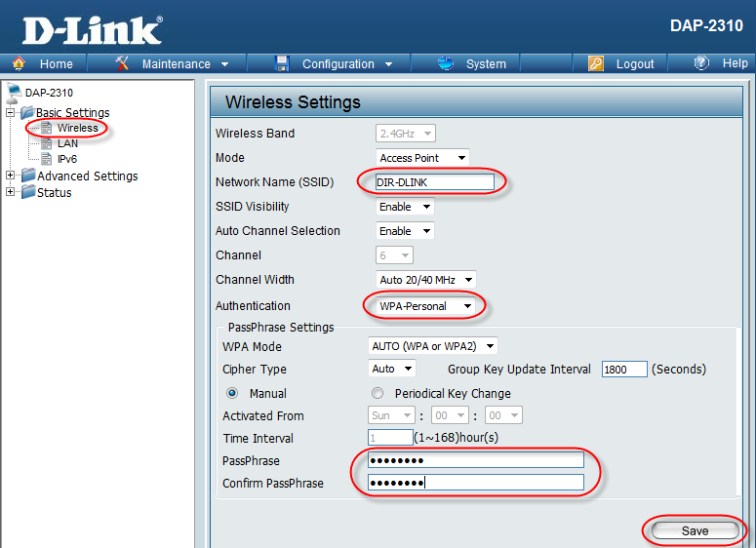Click the IPv6 page icon in tree
Image resolution: width=756 pixels, height=548 pixels.
[x=46, y=159]
